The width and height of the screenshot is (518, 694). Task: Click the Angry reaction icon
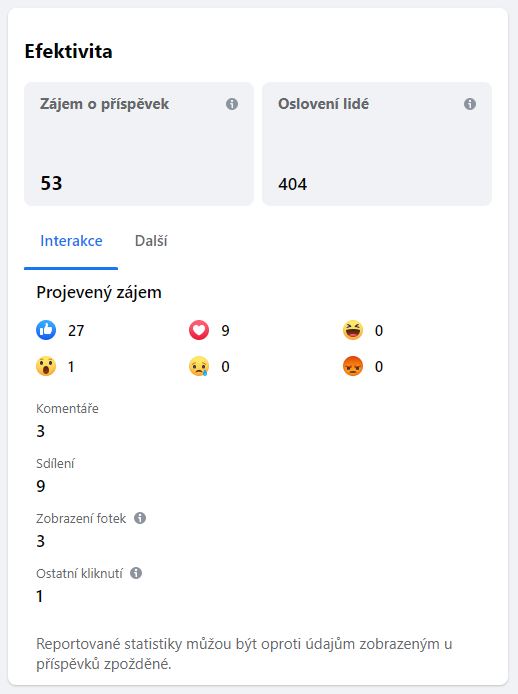(x=353, y=366)
